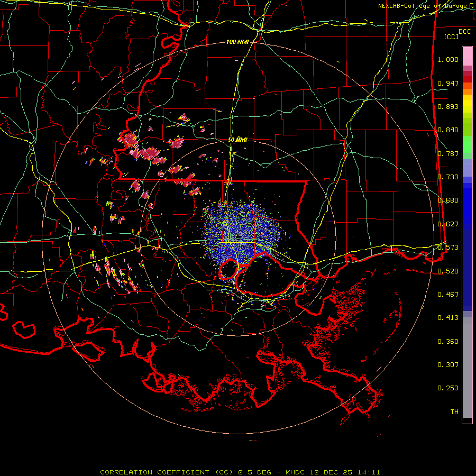
Task: Click the 0.733 color scale value
Action: coord(448,177)
